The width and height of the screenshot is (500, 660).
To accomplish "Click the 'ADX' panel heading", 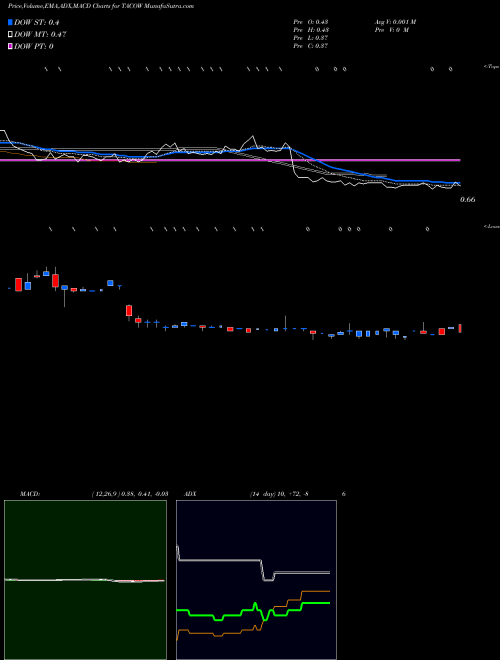I will pyautogui.click(x=190, y=494).
